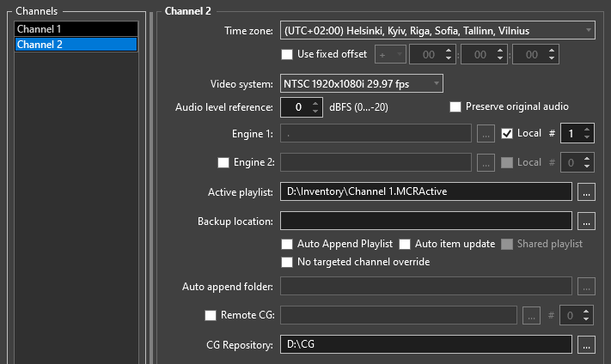The width and height of the screenshot is (611, 364).
Task: Enable No targeted channel override
Action: (x=288, y=262)
